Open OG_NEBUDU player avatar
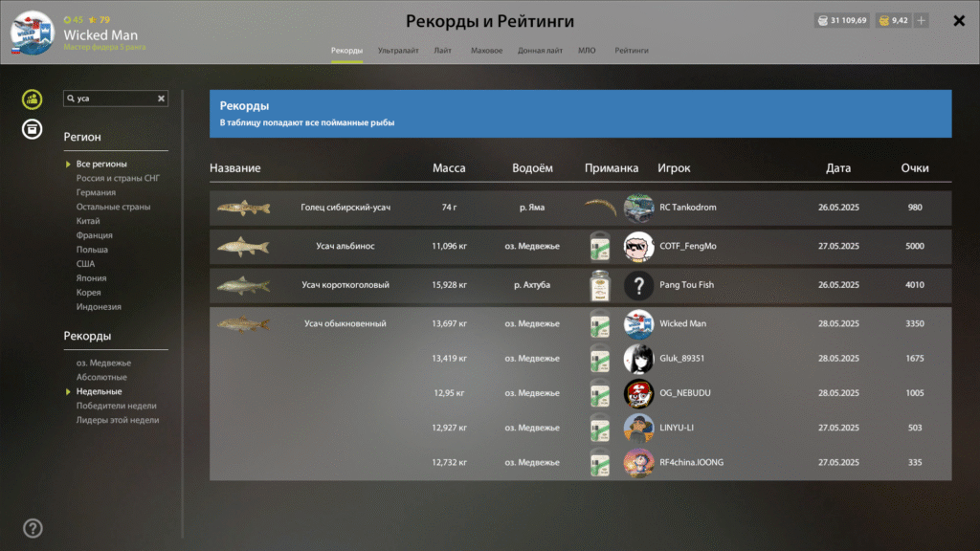 click(x=638, y=393)
